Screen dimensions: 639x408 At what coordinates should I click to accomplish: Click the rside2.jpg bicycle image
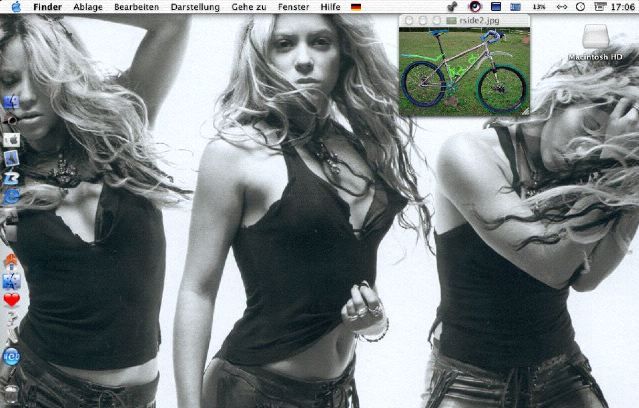click(464, 70)
